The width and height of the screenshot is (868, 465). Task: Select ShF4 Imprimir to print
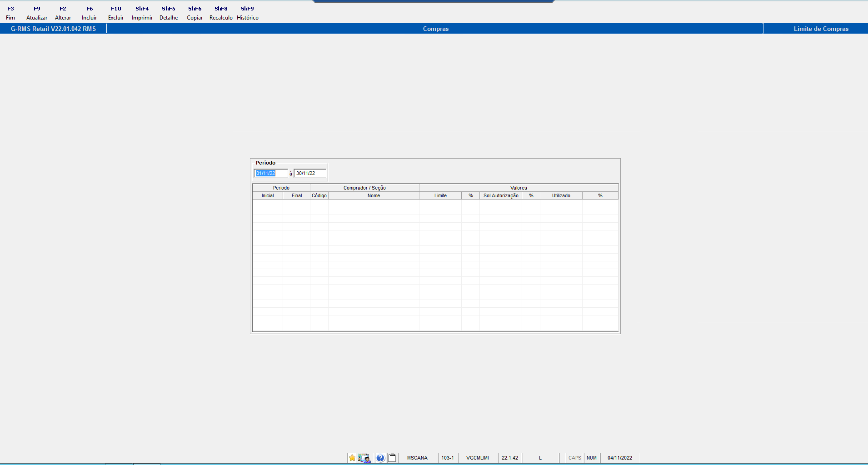coord(142,13)
